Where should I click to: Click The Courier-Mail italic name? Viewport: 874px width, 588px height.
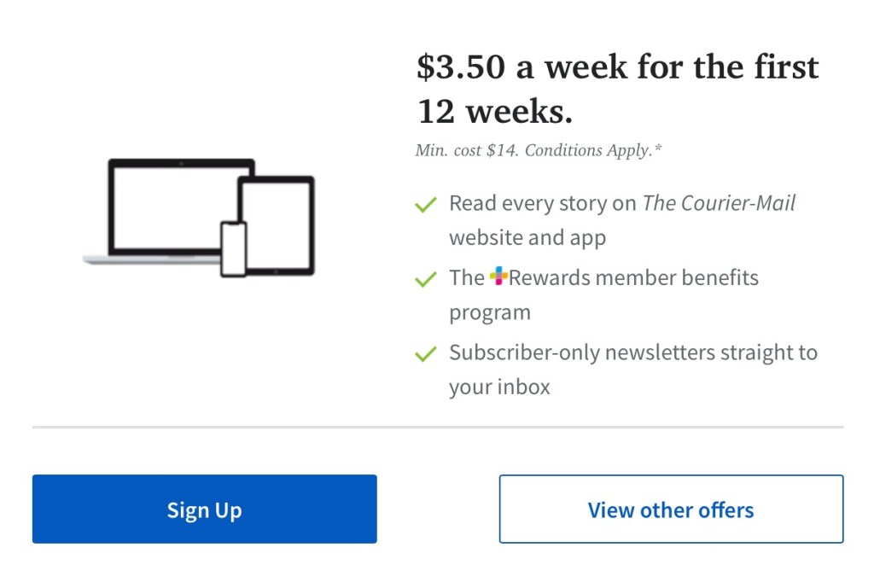pyautogui.click(x=719, y=203)
